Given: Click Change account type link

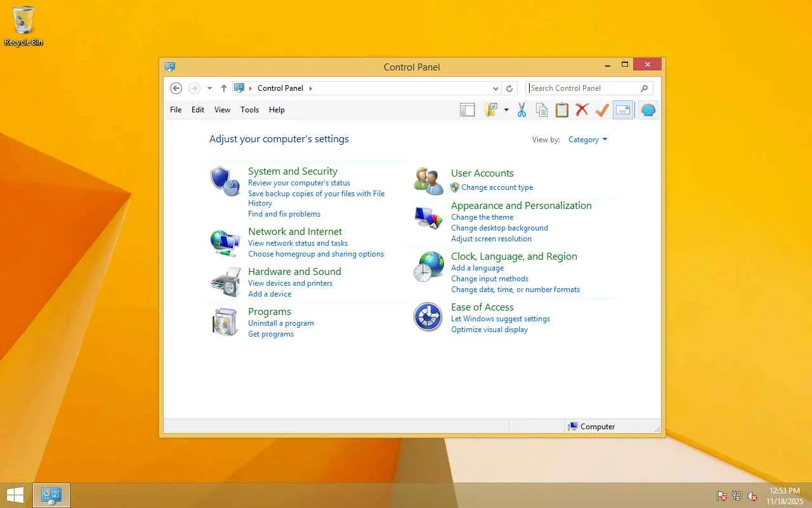Looking at the screenshot, I should coord(497,187).
